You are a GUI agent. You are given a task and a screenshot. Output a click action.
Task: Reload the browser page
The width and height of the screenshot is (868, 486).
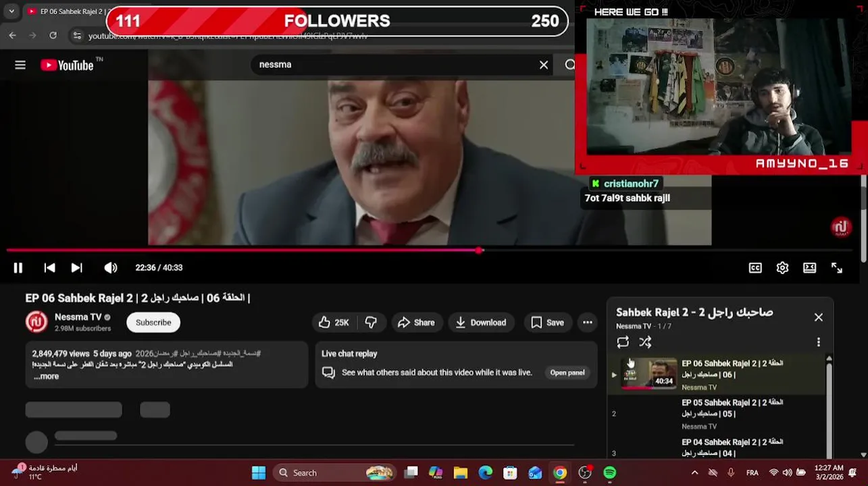click(53, 35)
